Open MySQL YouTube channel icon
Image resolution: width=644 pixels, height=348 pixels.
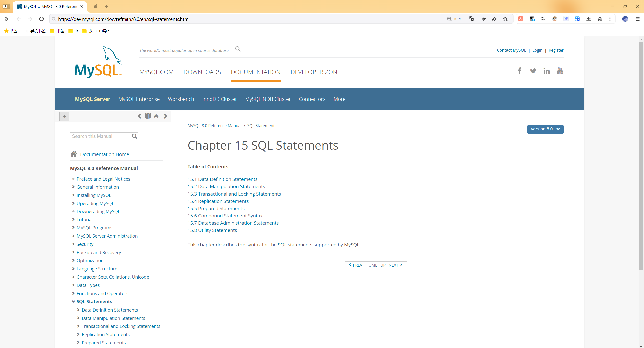tap(560, 71)
